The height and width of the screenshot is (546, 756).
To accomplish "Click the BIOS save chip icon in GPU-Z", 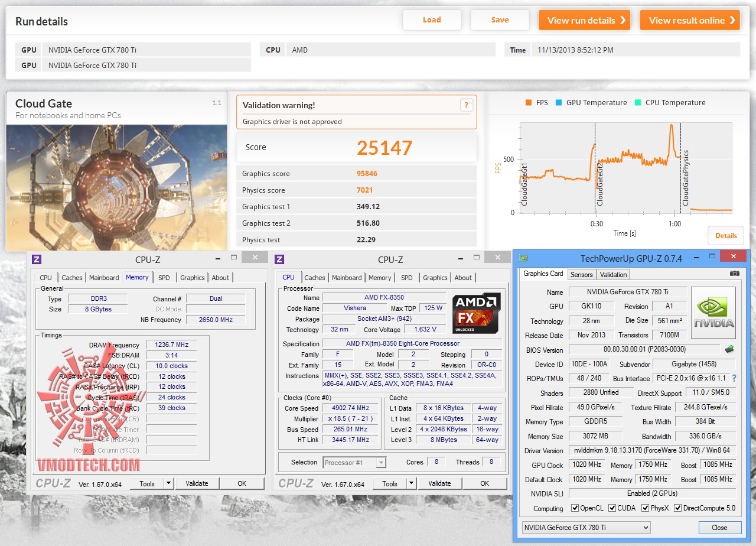I will [729, 349].
